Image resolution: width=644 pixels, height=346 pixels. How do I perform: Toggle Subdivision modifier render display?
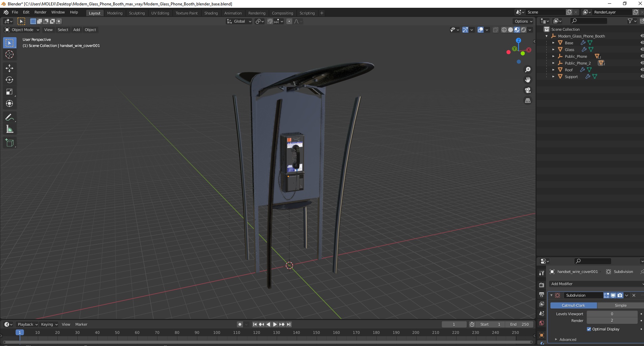point(620,295)
